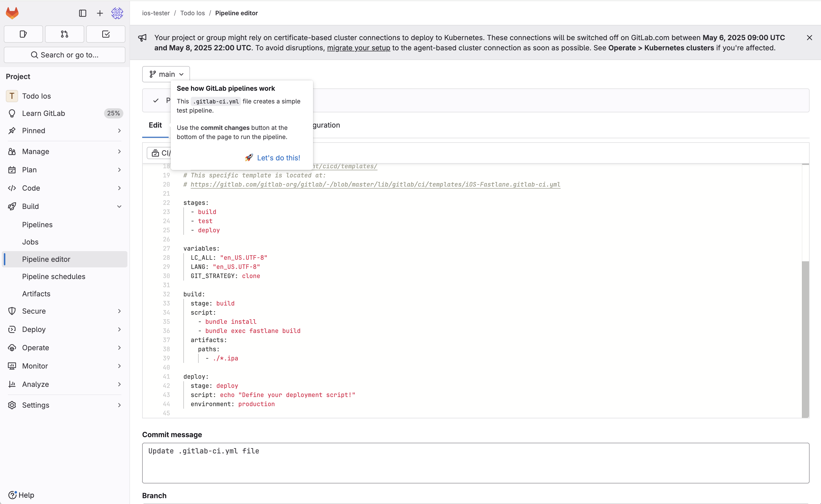Expand the Pinned section

pos(64,131)
